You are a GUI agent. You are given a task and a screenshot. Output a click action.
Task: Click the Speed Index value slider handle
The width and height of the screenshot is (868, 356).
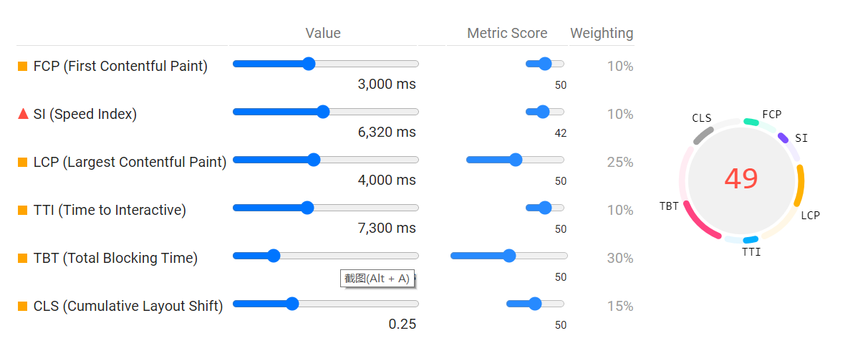(323, 112)
